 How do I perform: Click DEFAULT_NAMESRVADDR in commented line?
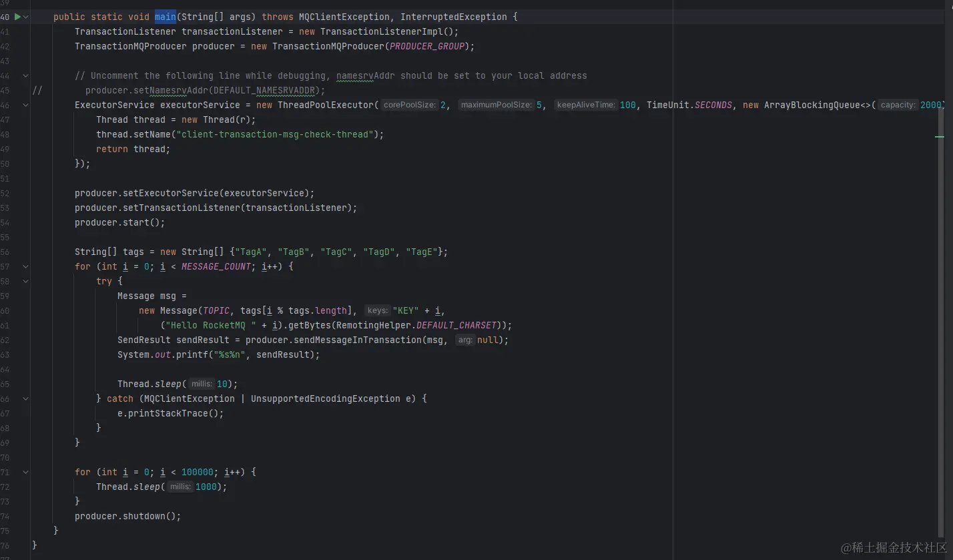coord(264,90)
